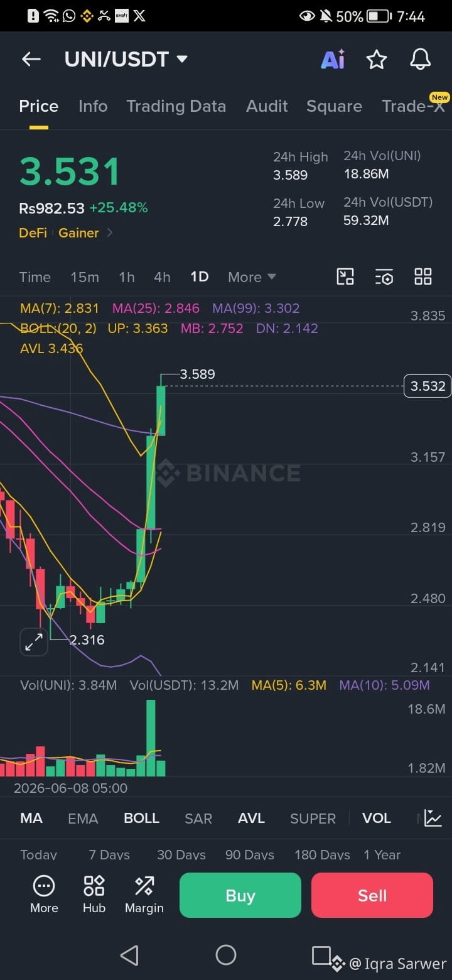Open DeFi Gainer category chevron
Screen dimensions: 452x980
110,233
